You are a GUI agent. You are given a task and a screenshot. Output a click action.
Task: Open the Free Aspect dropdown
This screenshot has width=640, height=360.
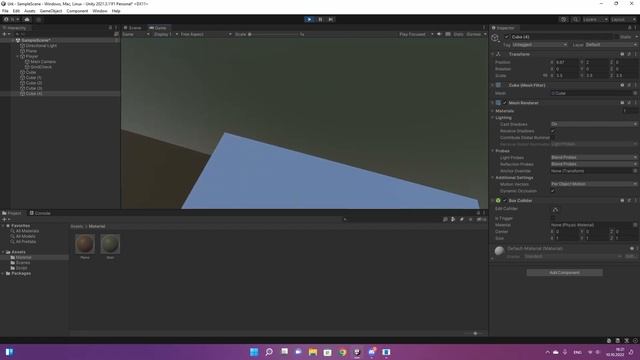(x=206, y=34)
